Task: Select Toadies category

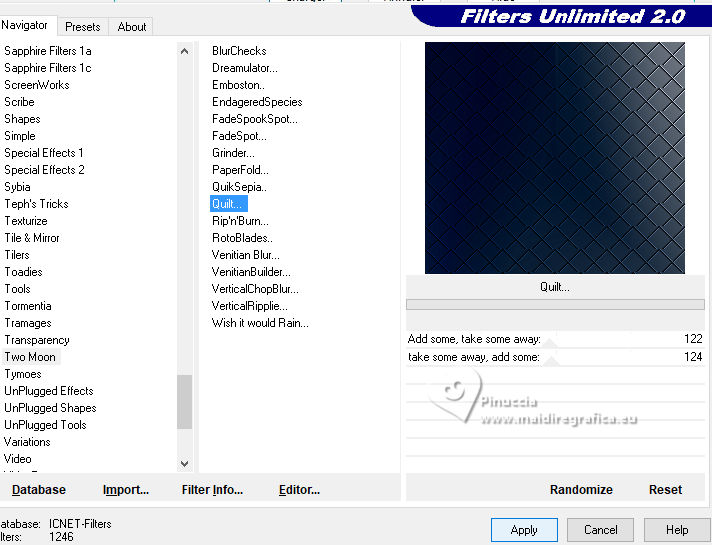Action: click(x=23, y=272)
